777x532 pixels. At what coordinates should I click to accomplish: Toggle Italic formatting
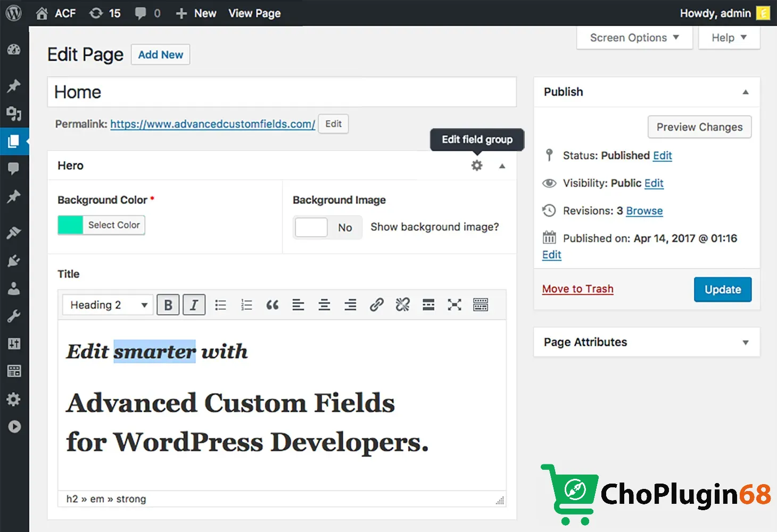click(194, 305)
